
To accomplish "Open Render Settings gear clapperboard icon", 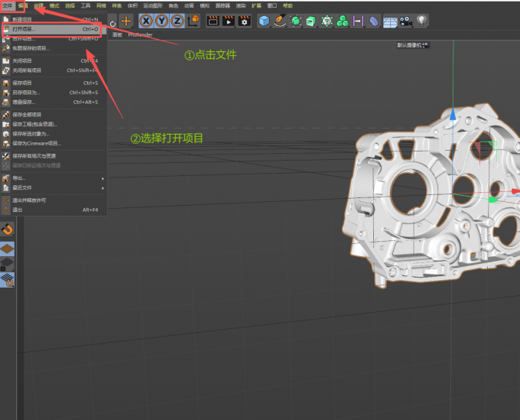I will [x=244, y=21].
